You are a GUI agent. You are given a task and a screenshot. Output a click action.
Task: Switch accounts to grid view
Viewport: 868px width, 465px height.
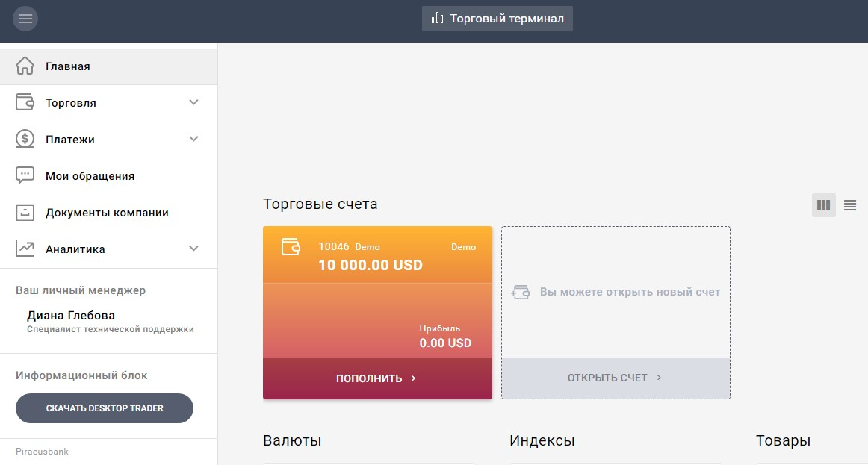[823, 205]
